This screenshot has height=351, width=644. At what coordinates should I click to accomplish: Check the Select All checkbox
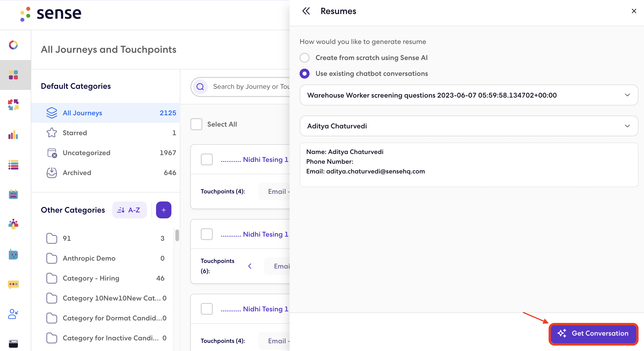coord(196,124)
